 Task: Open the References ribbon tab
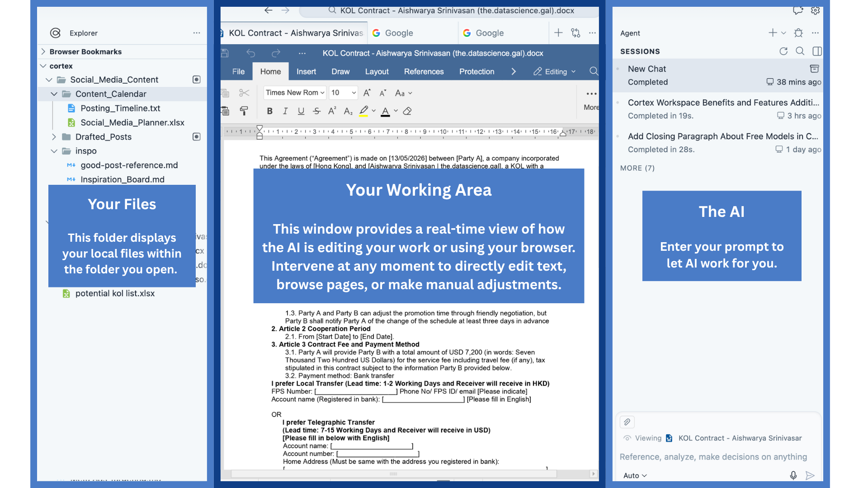coord(424,71)
